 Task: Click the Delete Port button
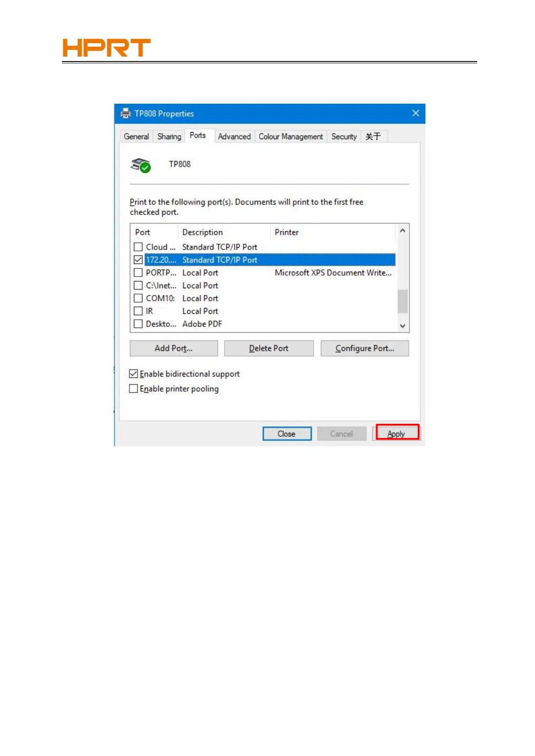(x=269, y=348)
